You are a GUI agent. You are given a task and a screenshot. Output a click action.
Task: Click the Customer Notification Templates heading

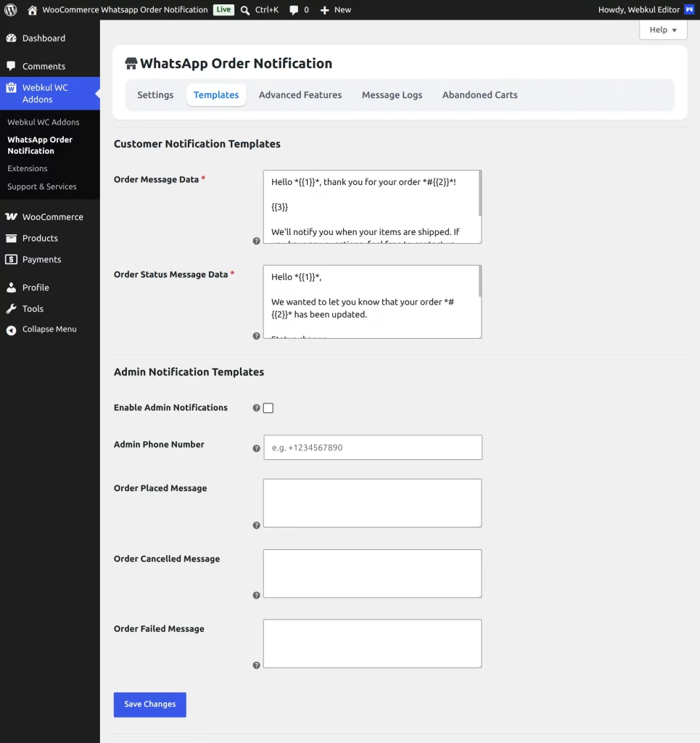tap(197, 144)
